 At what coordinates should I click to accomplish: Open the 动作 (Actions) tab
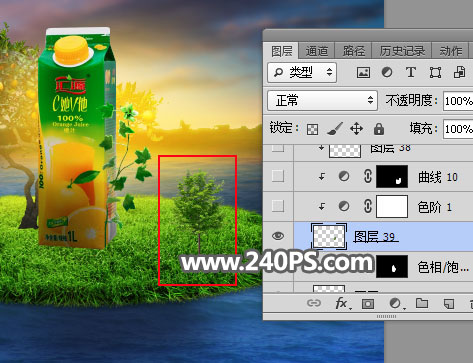tap(451, 51)
